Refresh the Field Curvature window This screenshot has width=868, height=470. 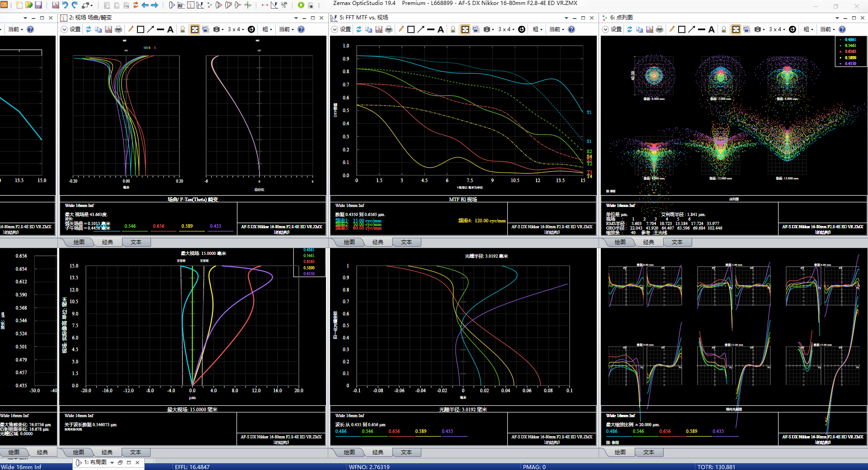[89, 29]
